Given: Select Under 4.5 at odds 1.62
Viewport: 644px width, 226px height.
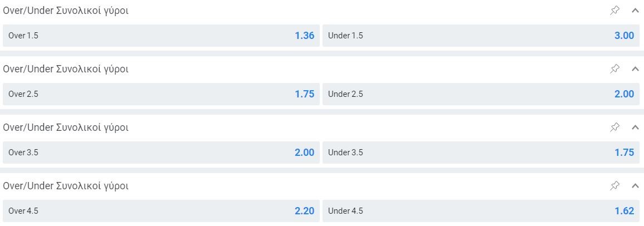Looking at the screenshot, I should (481, 211).
